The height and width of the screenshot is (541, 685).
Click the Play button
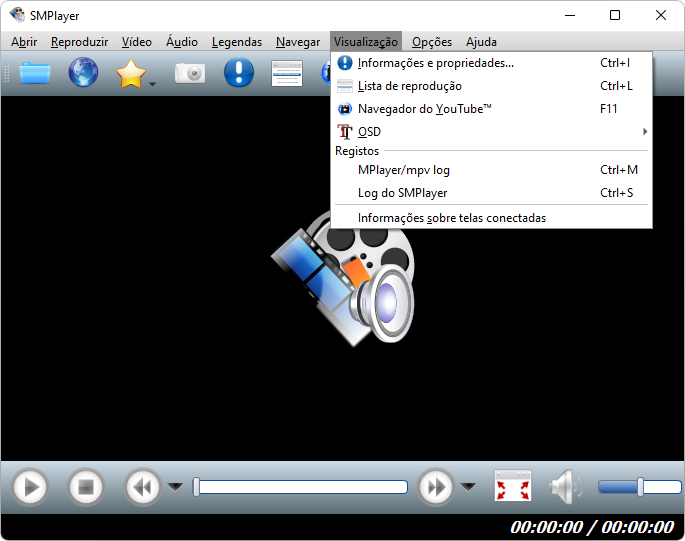click(x=30, y=487)
